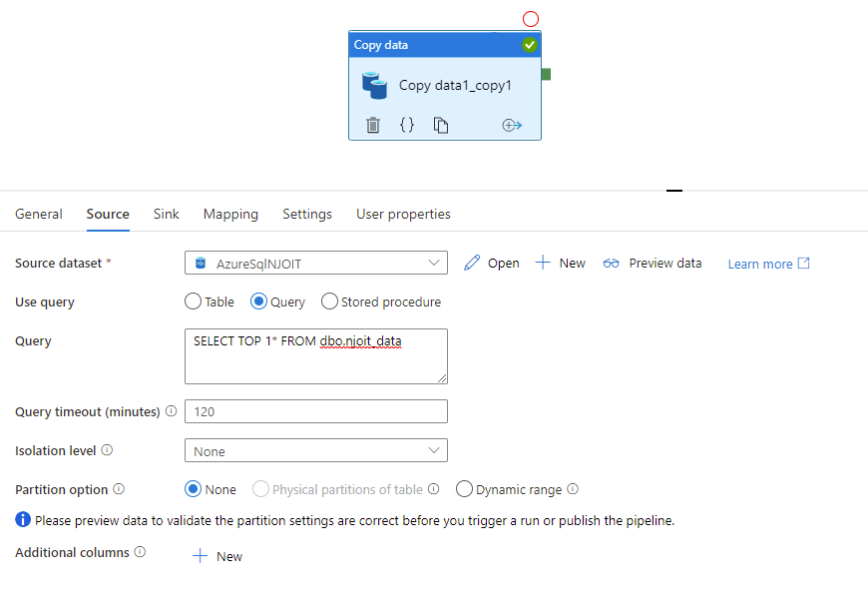Clone the activity with the copy icon
The height and width of the screenshot is (602, 868).
441,125
